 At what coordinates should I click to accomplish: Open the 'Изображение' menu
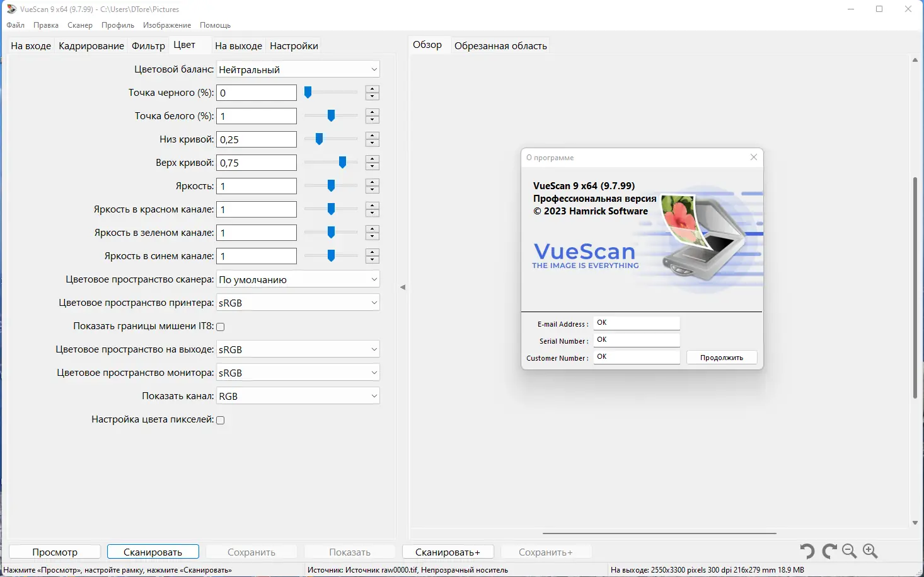point(166,25)
